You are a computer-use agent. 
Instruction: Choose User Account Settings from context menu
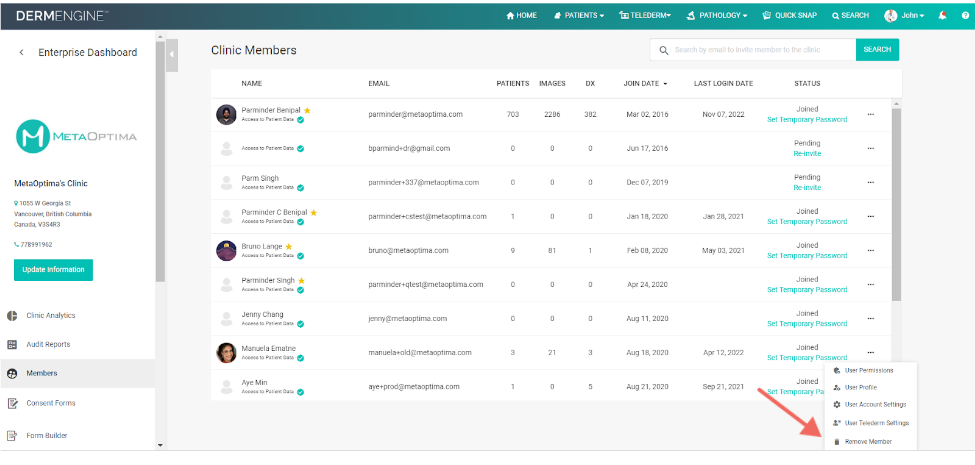coord(868,404)
